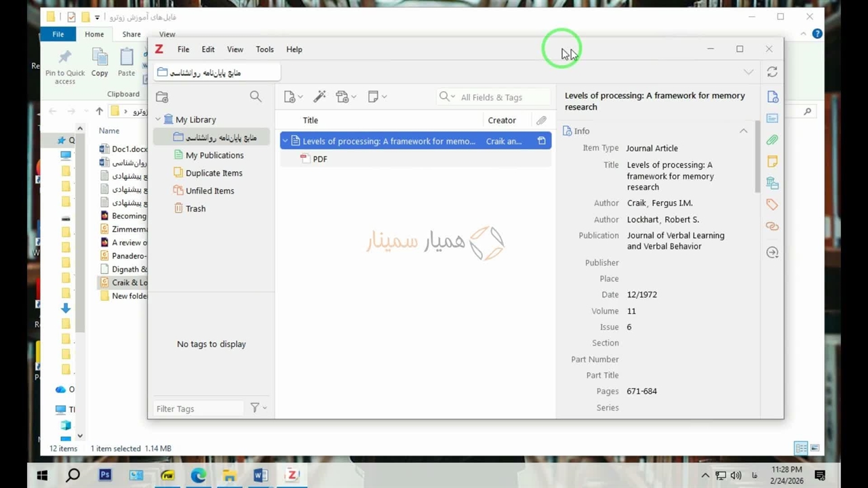Open the Zotero Help menu
The height and width of the screenshot is (488, 868).
(x=294, y=49)
